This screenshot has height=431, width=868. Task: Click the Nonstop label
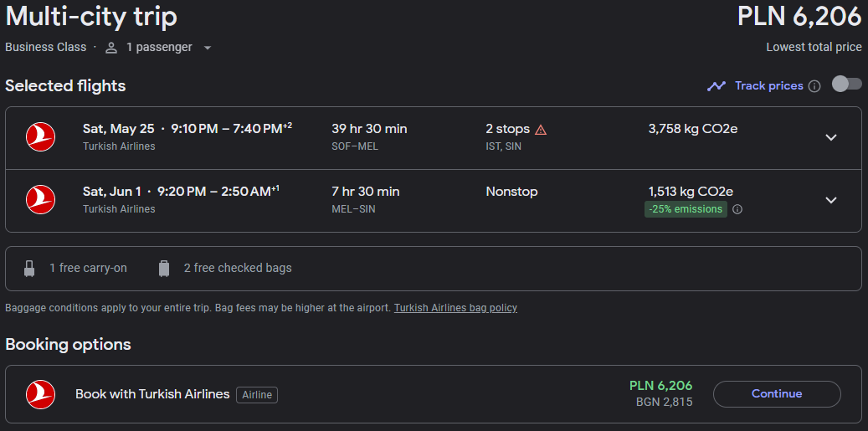click(511, 192)
